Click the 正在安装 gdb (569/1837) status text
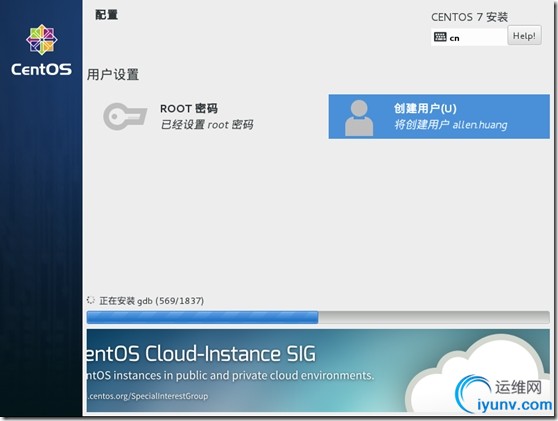 [152, 301]
